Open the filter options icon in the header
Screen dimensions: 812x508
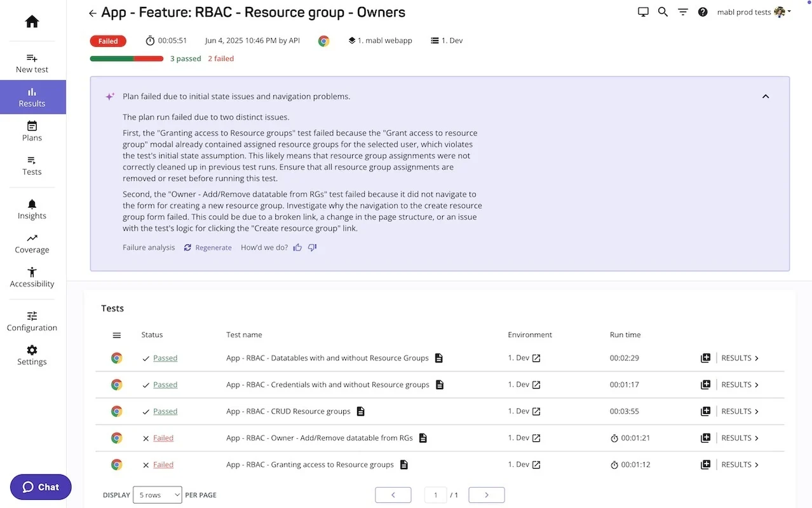pos(682,11)
